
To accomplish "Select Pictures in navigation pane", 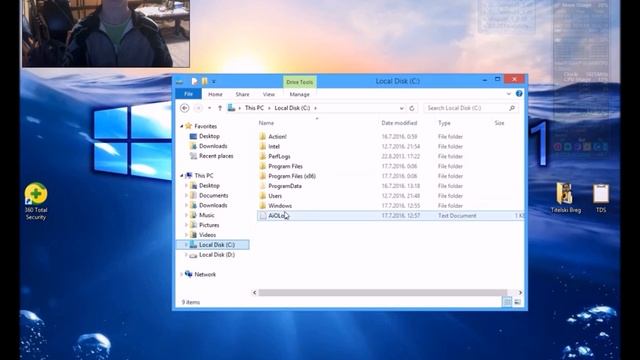I will [x=209, y=225].
